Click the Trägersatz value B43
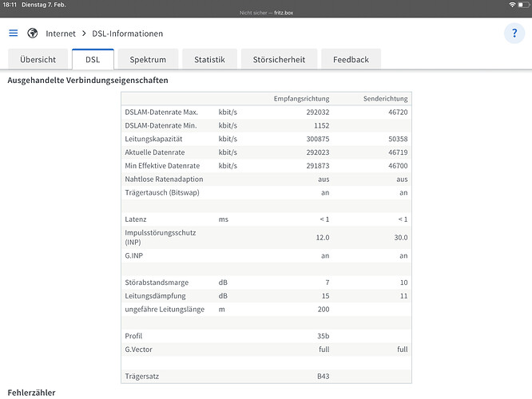Screen dimensions: 532x399 (x=323, y=377)
